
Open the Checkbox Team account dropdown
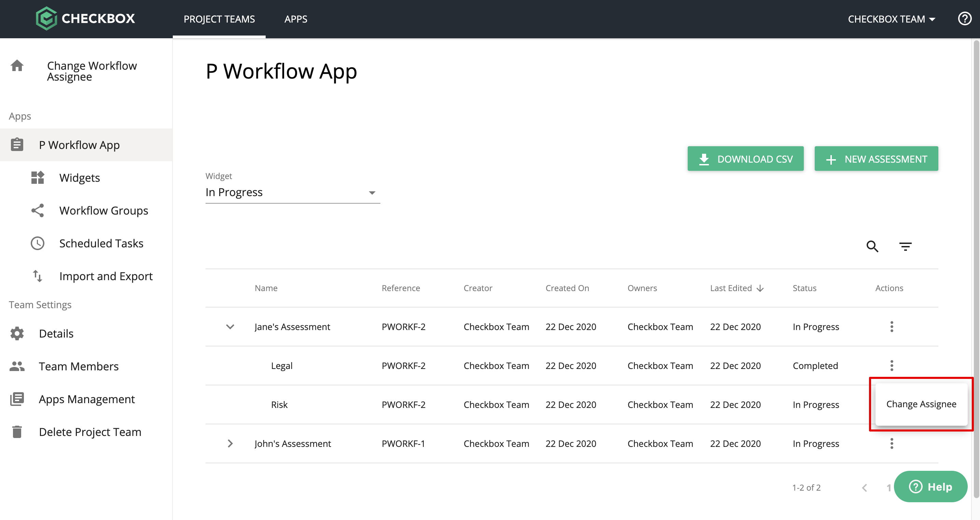pyautogui.click(x=891, y=19)
